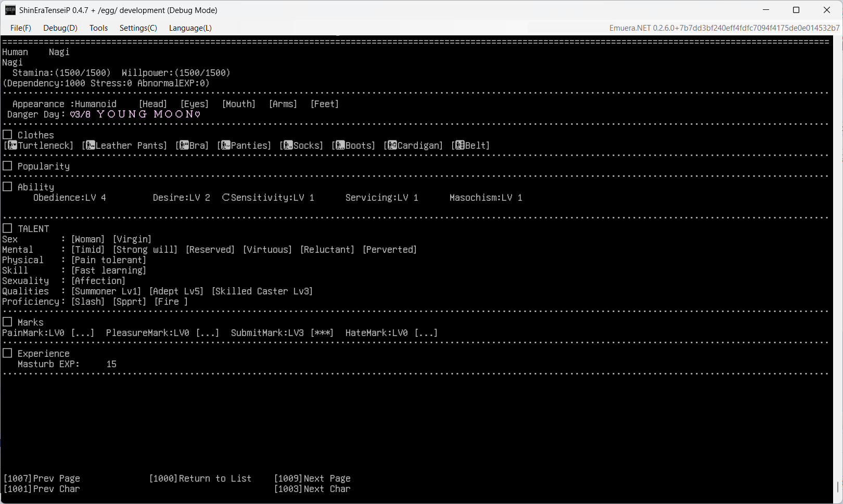This screenshot has height=504, width=843.
Task: Toggle the Clothes section checkbox
Action: (7, 135)
